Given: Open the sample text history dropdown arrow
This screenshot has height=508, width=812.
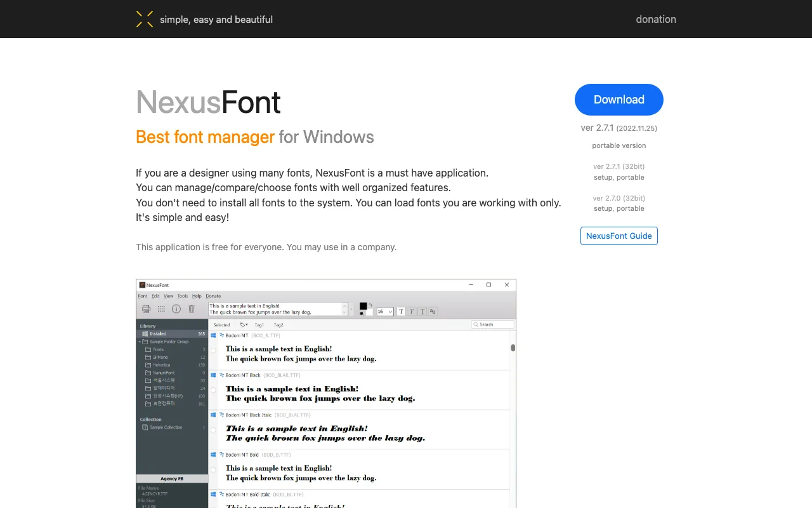Looking at the screenshot, I should point(351,309).
